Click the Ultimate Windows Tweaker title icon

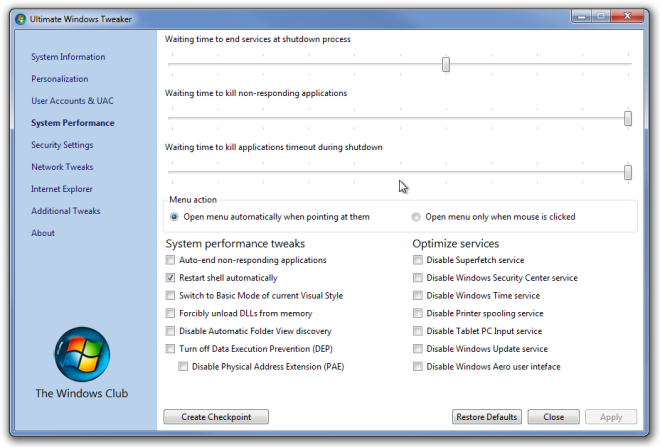(20, 19)
